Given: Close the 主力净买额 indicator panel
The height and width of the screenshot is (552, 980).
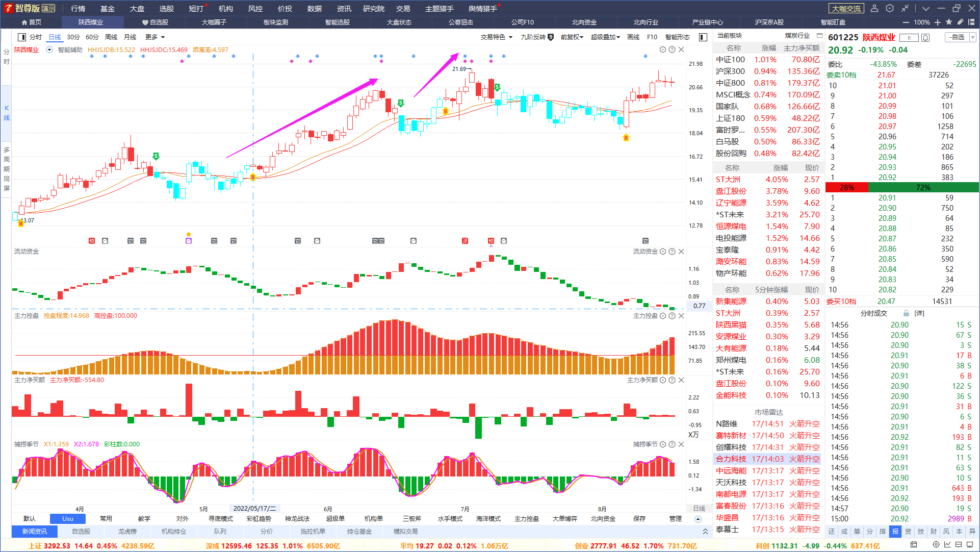Looking at the screenshot, I should tap(681, 380).
